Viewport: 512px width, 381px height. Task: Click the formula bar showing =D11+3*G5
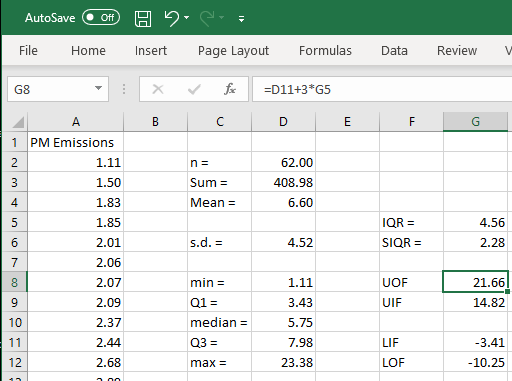click(x=382, y=89)
